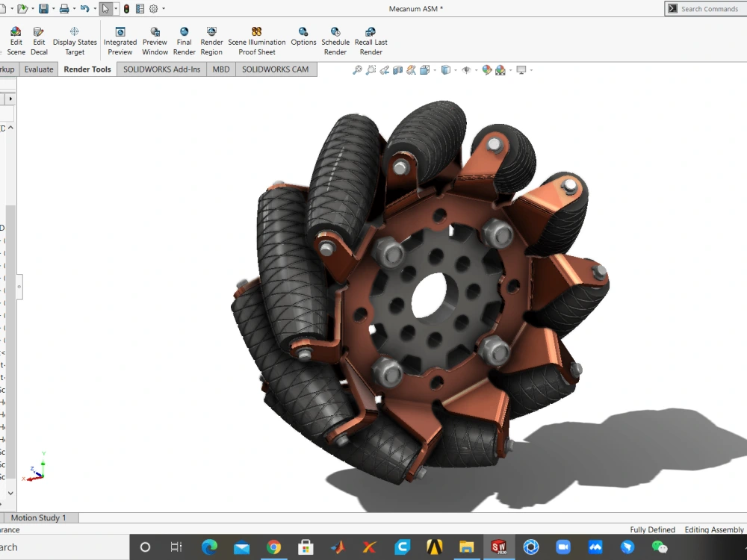Open Zoom from the taskbar
The height and width of the screenshot is (560, 747).
(563, 547)
